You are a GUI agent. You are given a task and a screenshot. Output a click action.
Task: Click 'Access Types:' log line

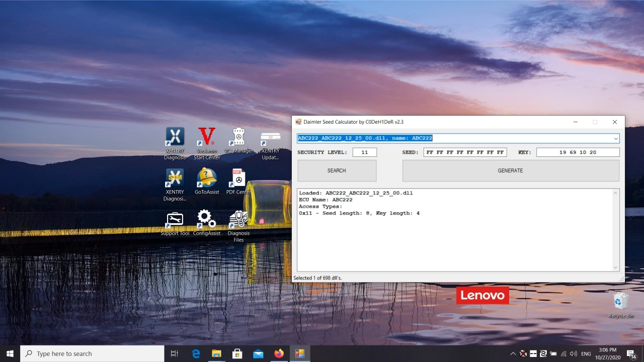(x=320, y=207)
